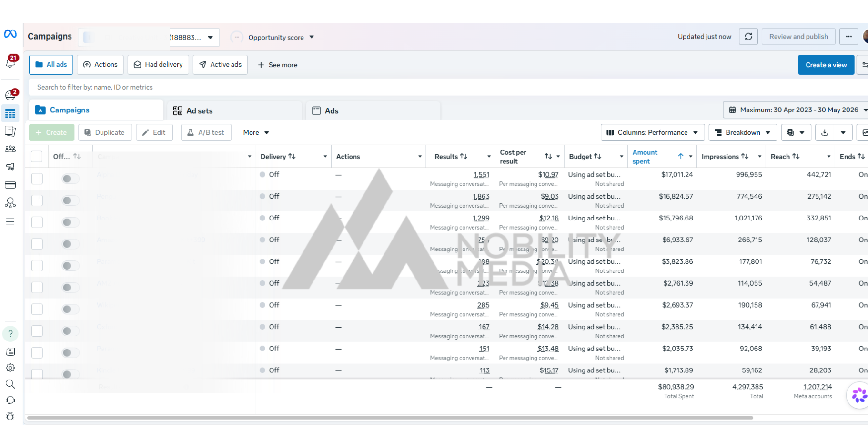Viewport: 868px width, 430px height.
Task: Expand export options caret beside download
Action: 843,133
